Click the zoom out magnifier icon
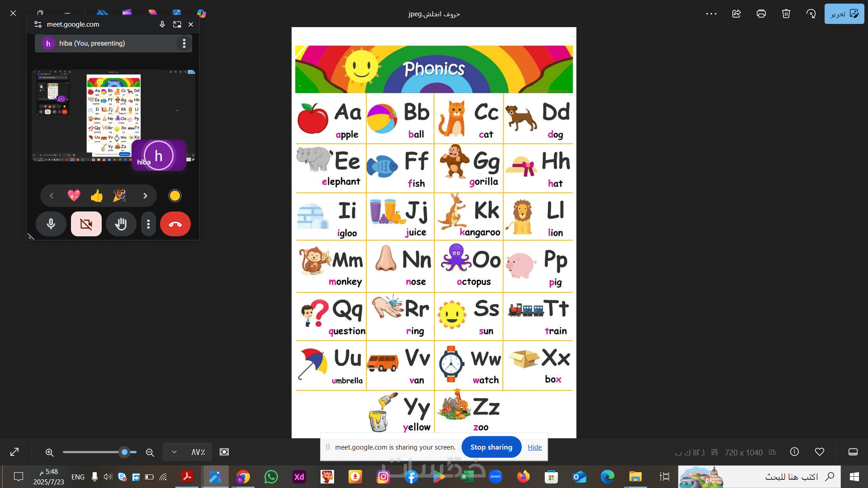The image size is (868, 488). pyautogui.click(x=150, y=452)
